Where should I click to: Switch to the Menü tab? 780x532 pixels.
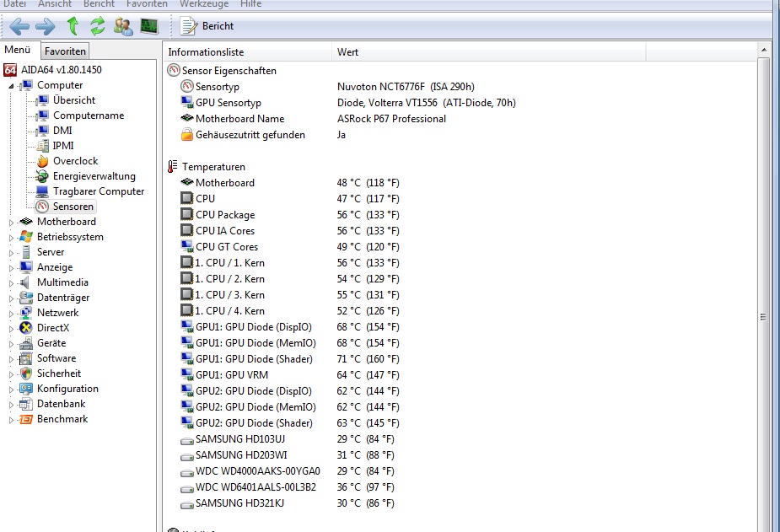(x=18, y=50)
